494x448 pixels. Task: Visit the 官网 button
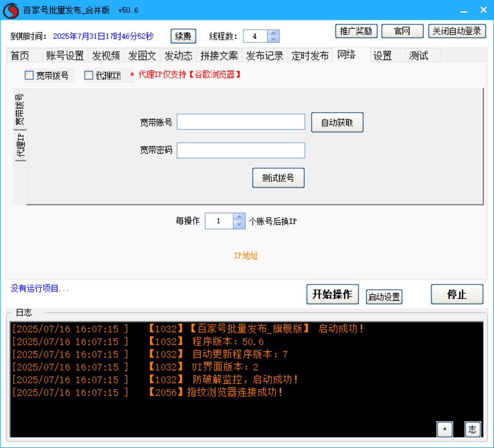[403, 31]
